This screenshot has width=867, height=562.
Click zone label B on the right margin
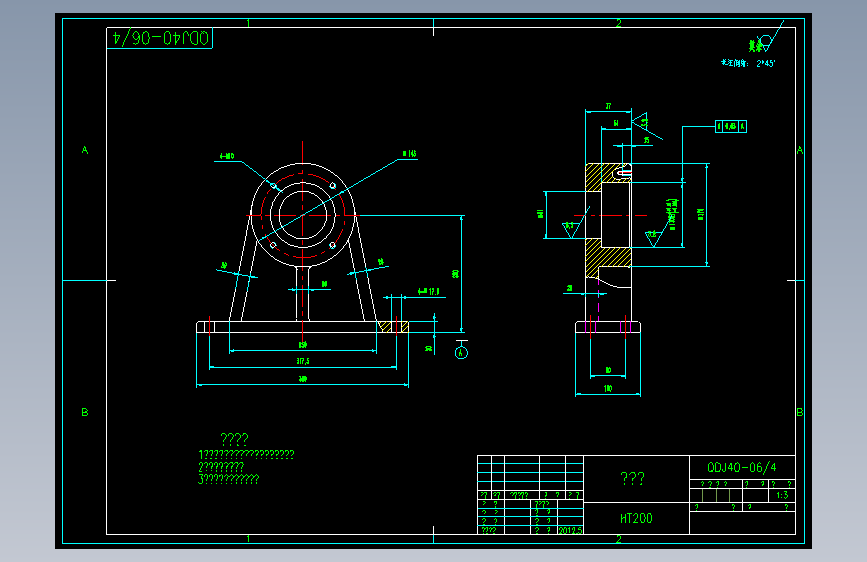coord(800,412)
